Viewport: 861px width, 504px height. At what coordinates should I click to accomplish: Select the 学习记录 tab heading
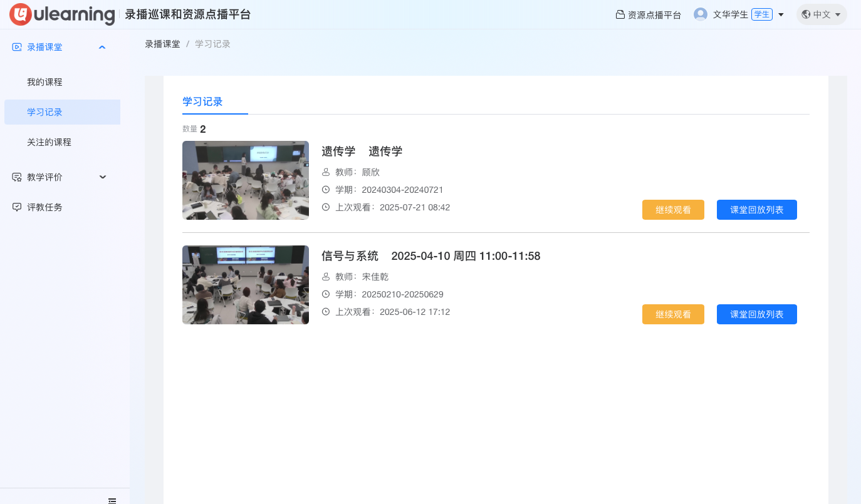click(x=202, y=101)
